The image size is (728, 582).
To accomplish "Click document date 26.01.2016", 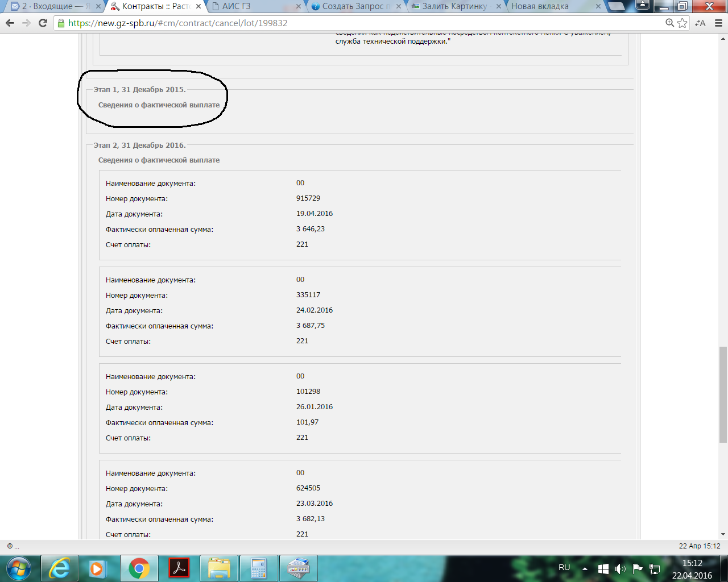I will click(315, 407).
